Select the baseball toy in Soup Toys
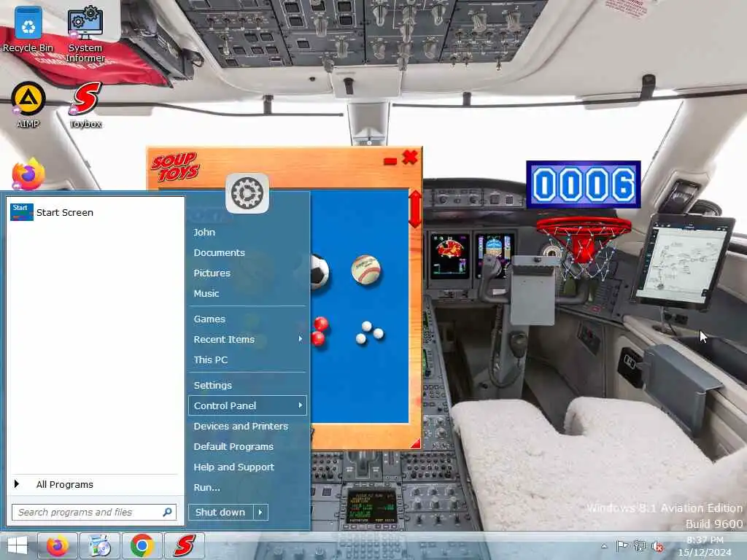 tap(366, 270)
